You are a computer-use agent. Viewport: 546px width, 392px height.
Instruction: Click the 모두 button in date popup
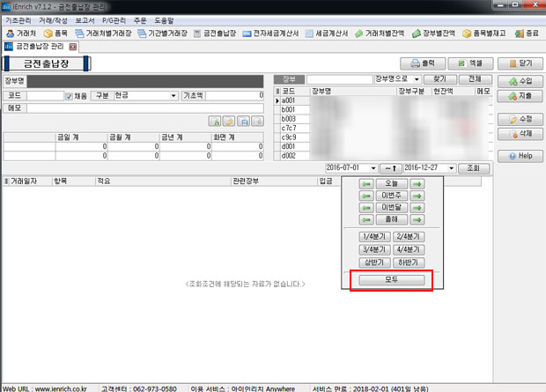click(390, 280)
